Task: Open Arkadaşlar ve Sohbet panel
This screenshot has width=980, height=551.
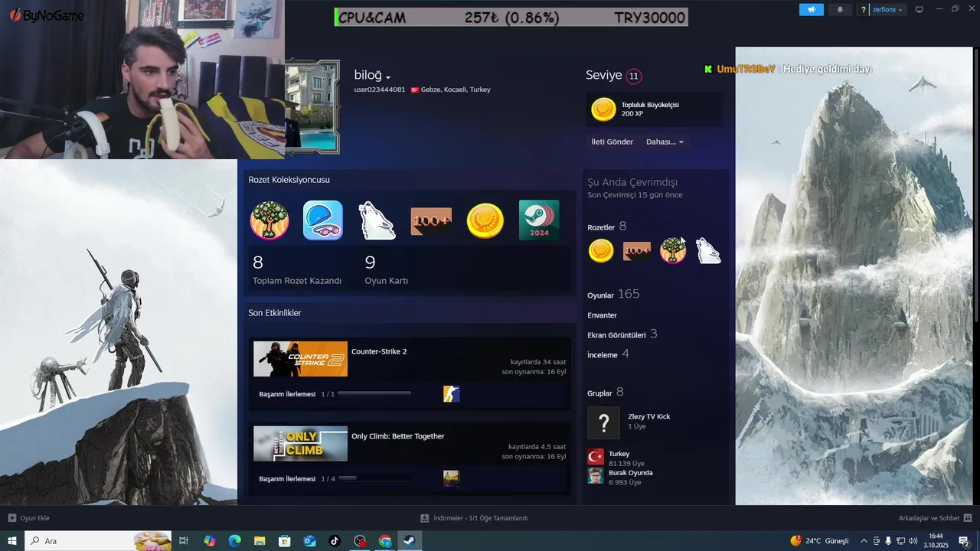Action: tap(934, 518)
